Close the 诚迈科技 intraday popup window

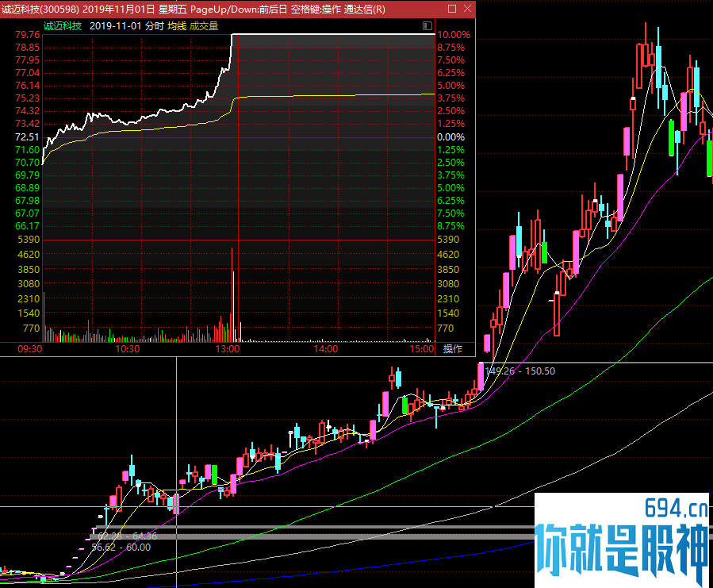pos(467,9)
